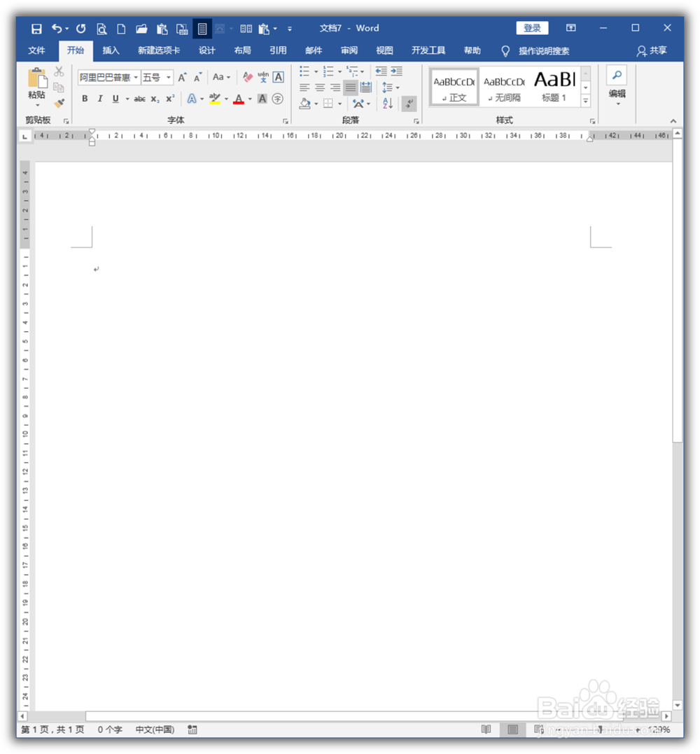Click the red font color button
Screen dimensions: 700x754
(x=239, y=99)
